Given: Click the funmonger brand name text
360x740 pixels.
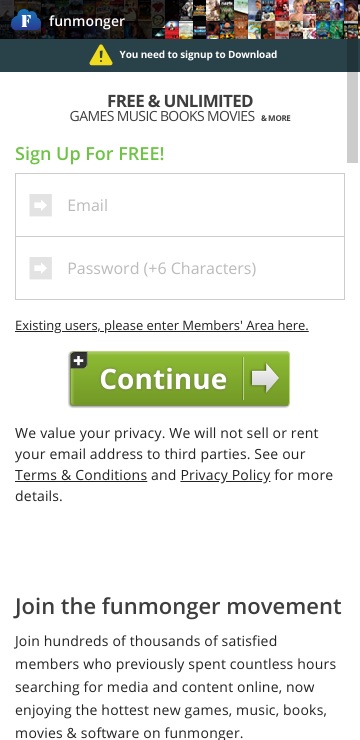Looking at the screenshot, I should [87, 22].
